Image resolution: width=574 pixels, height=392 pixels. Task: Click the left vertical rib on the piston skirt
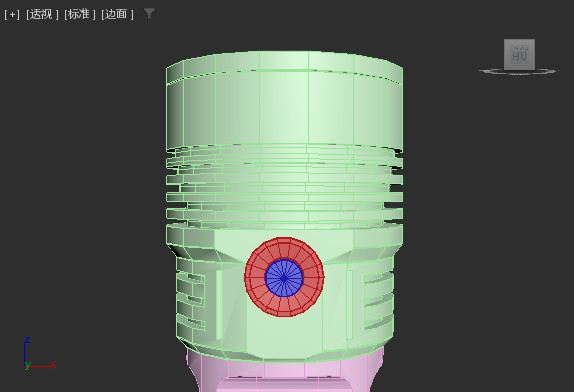click(x=219, y=305)
